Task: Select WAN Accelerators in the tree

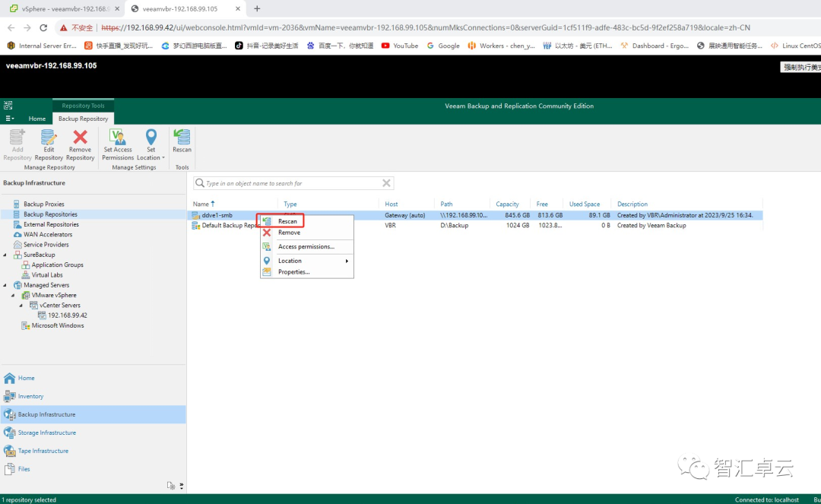Action: pyautogui.click(x=48, y=234)
